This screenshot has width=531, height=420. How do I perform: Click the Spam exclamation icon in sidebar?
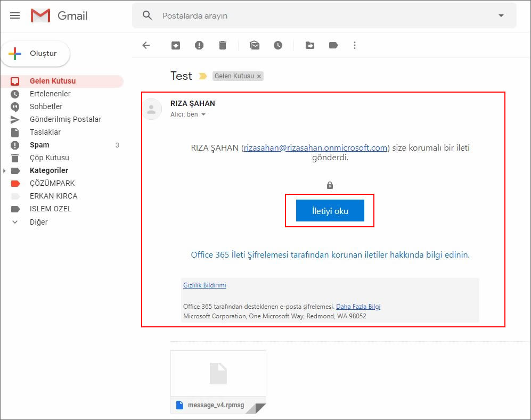tap(15, 145)
